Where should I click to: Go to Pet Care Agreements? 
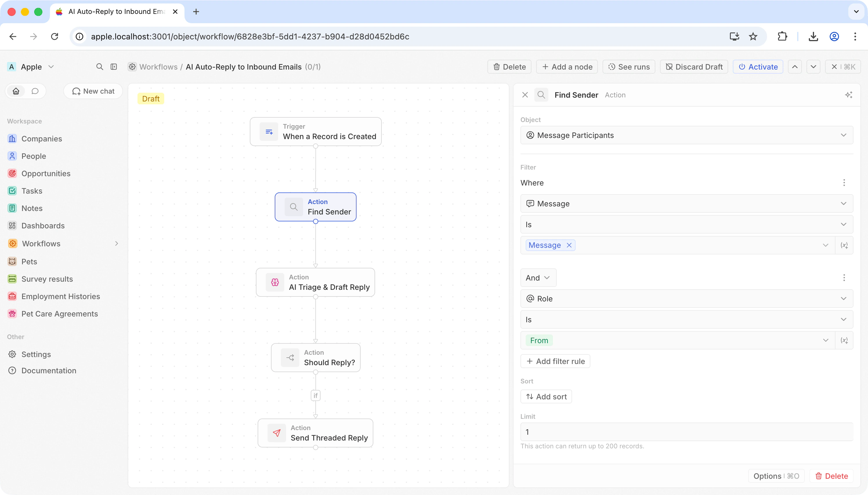[59, 314]
